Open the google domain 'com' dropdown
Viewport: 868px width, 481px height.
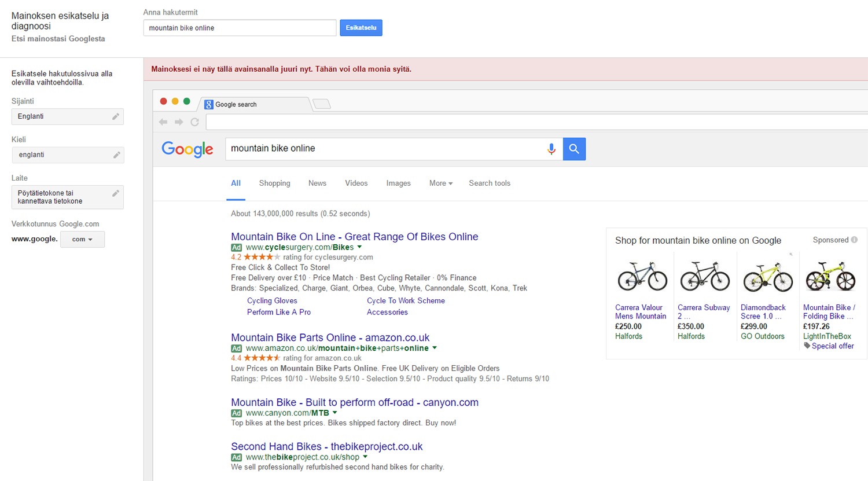click(x=82, y=239)
